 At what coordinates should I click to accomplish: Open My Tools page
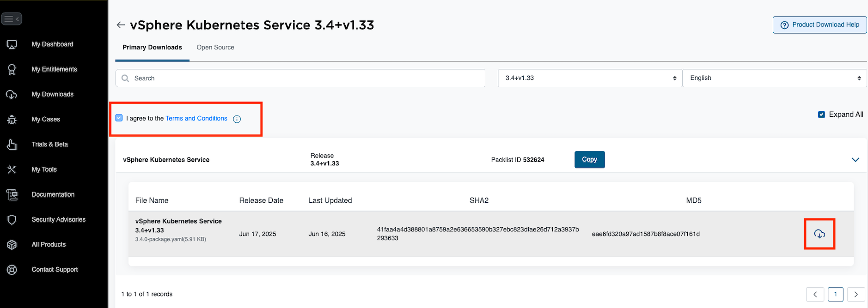point(44,169)
